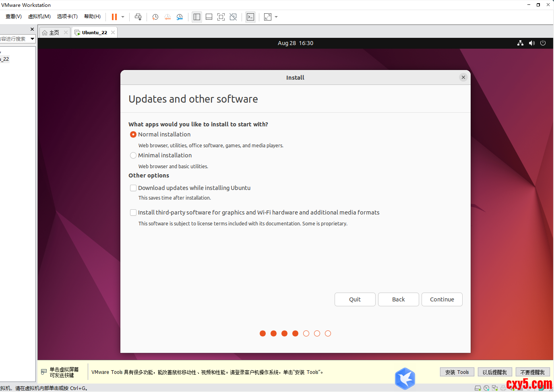Enable Download updates while installing Ubuntu
This screenshot has height=392, width=554.
(133, 188)
